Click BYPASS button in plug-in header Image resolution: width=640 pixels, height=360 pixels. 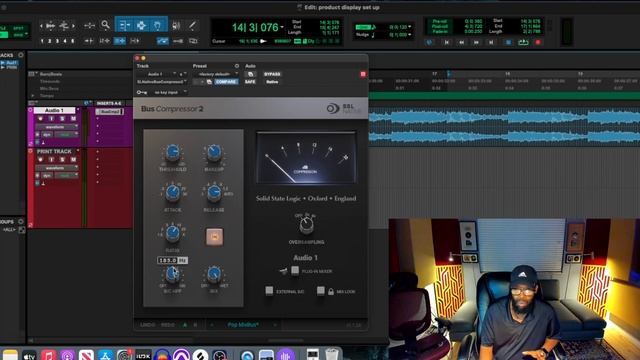click(x=272, y=74)
